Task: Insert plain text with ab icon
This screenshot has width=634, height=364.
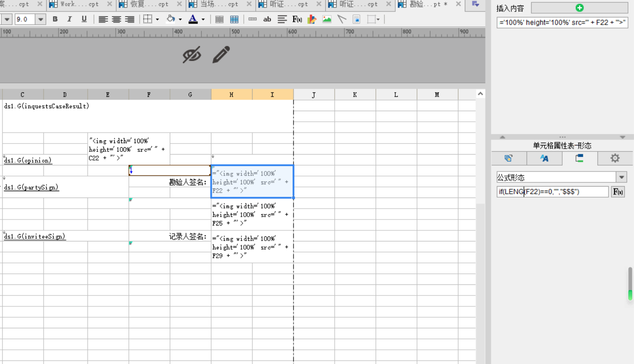Action: tap(268, 19)
